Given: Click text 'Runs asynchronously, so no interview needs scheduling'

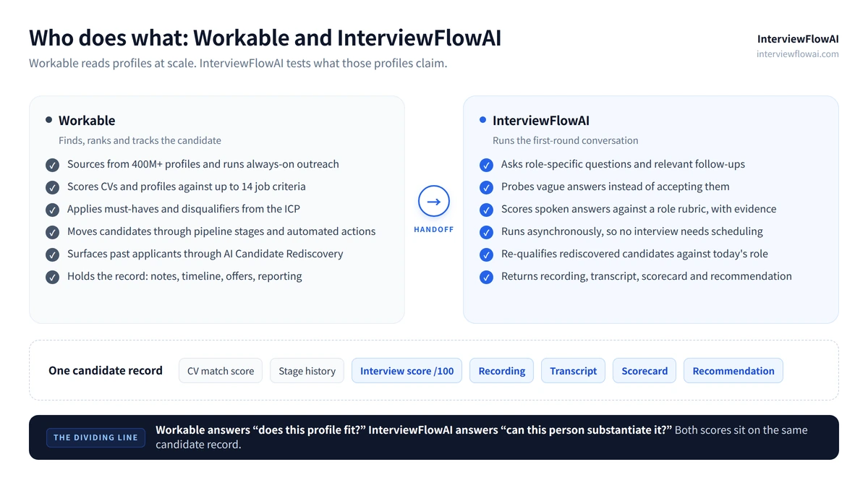Looking at the screenshot, I should click(632, 231).
